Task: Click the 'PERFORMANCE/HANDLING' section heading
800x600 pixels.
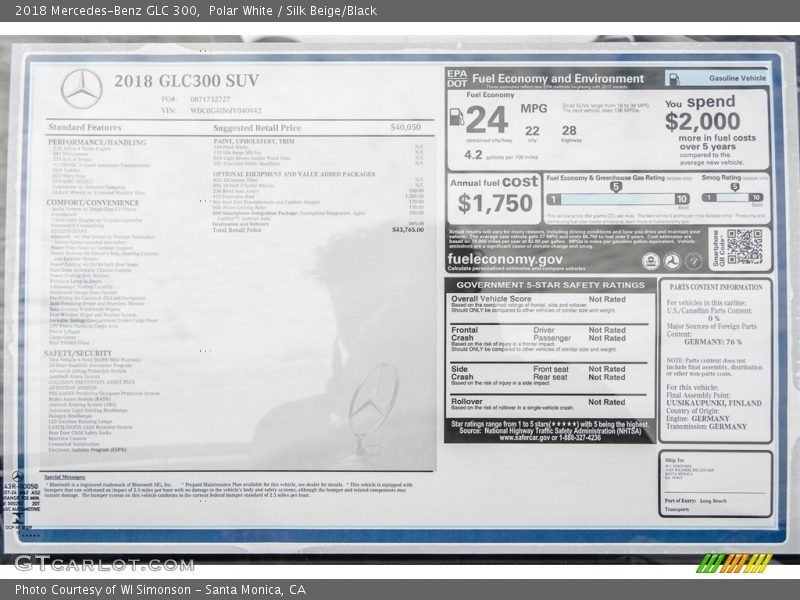Action: [x=97, y=142]
